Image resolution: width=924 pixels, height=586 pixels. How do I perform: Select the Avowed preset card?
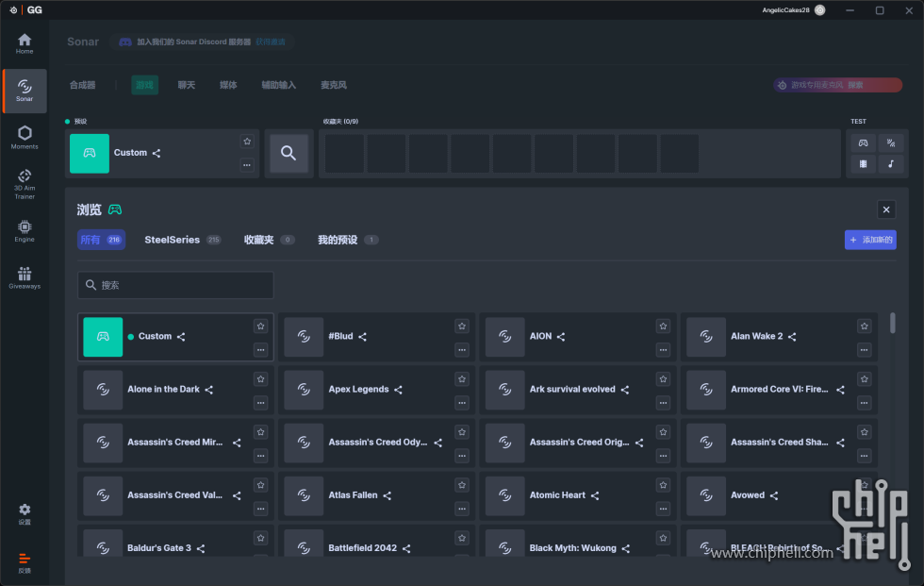coord(779,495)
